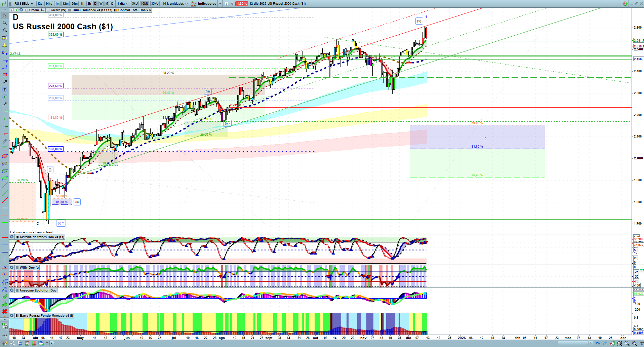Select the ruler measurement tool
The image size is (644, 347).
click(x=5, y=141)
